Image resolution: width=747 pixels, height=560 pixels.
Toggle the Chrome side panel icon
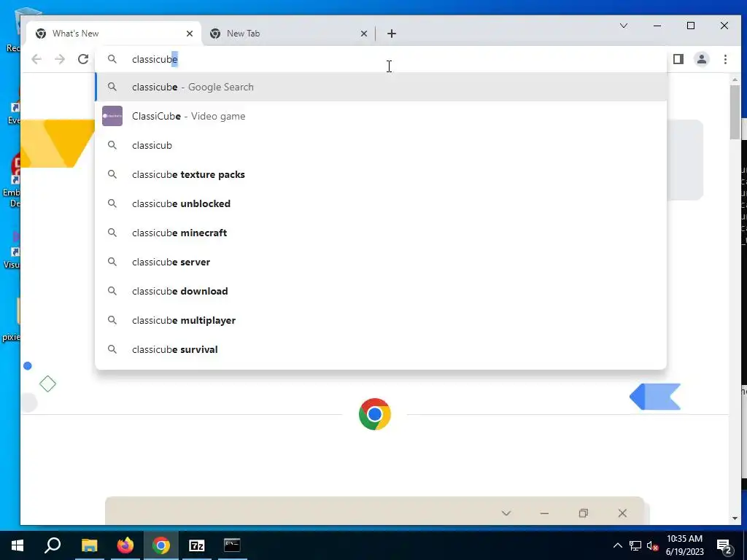click(x=678, y=59)
